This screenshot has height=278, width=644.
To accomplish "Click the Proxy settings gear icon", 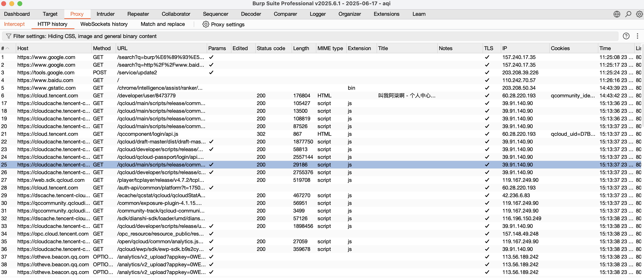I will (205, 24).
